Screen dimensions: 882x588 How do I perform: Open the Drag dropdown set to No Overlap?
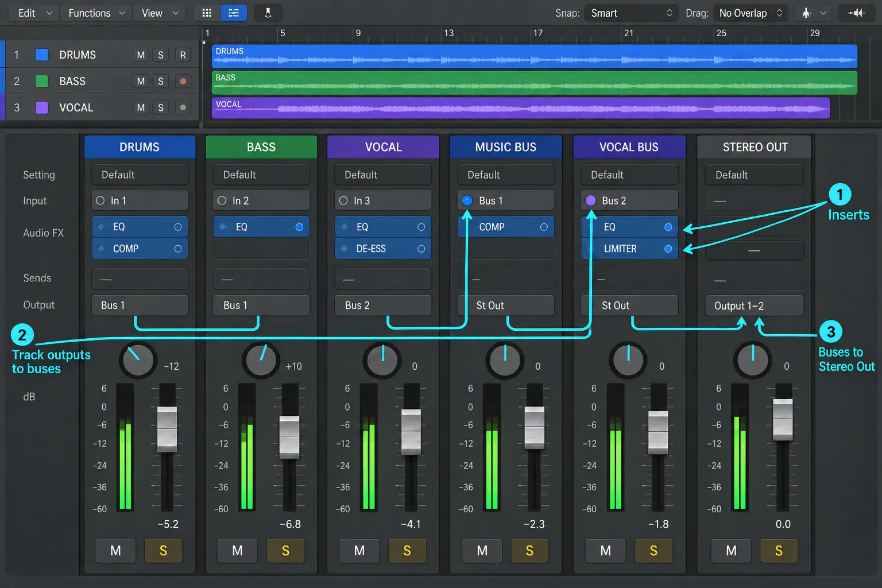coord(751,13)
